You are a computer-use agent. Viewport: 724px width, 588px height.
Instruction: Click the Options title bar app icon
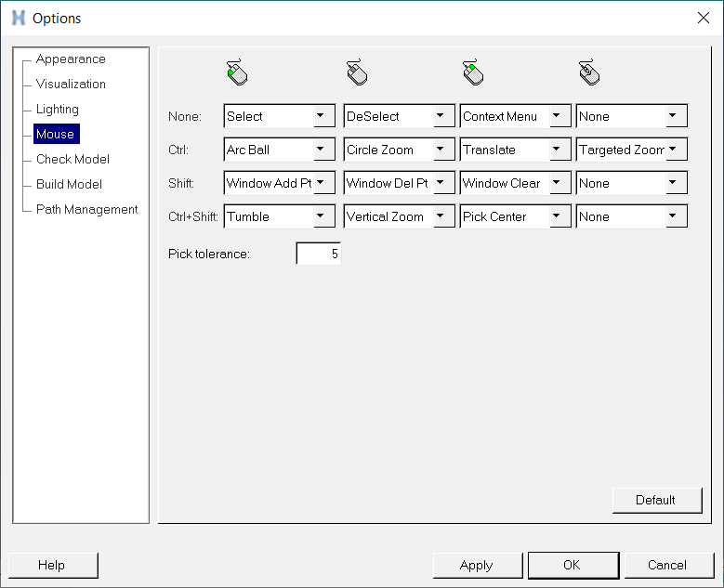[18, 18]
